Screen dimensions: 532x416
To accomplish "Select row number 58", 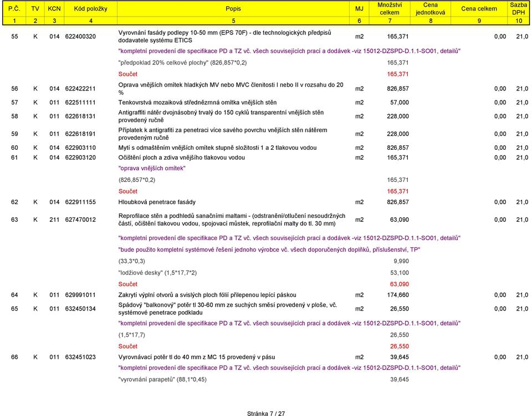I will coord(14,116).
